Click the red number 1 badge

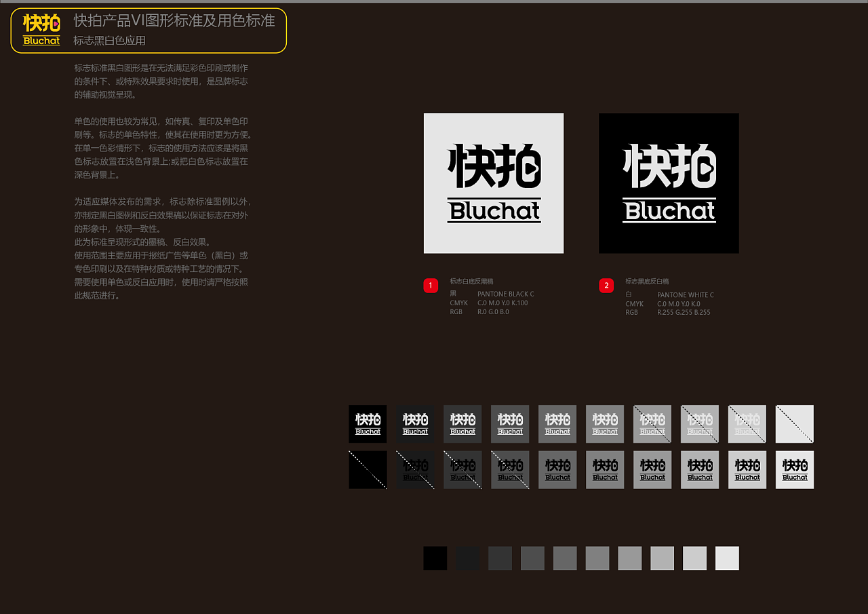(x=431, y=286)
